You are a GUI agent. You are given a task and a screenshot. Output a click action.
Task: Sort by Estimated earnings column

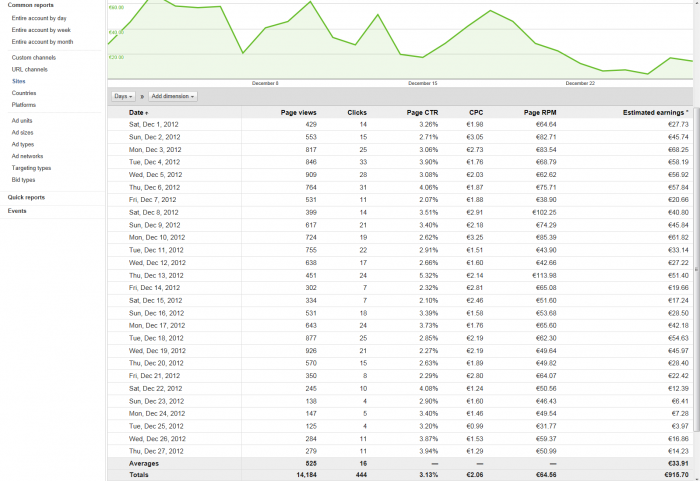pyautogui.click(x=655, y=113)
